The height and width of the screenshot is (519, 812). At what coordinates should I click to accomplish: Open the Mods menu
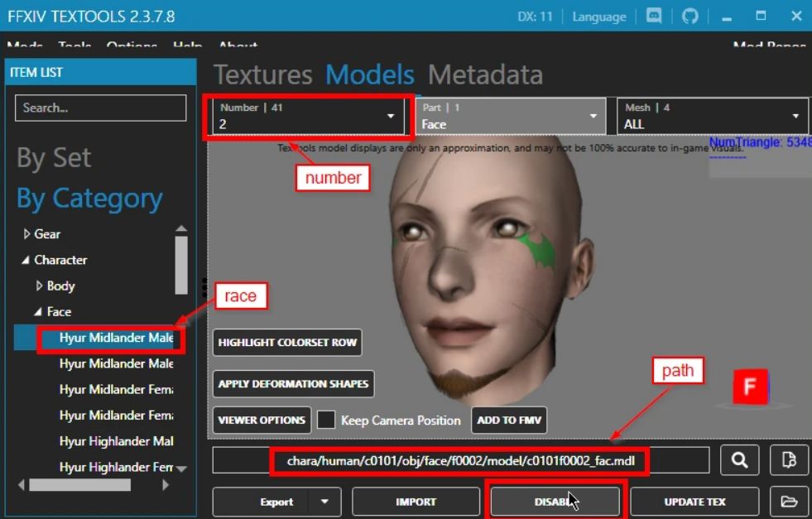(24, 45)
